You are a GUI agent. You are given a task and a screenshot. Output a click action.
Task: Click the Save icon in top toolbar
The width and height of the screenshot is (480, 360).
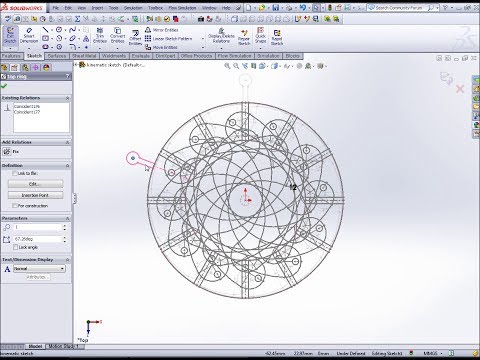[x=275, y=8]
